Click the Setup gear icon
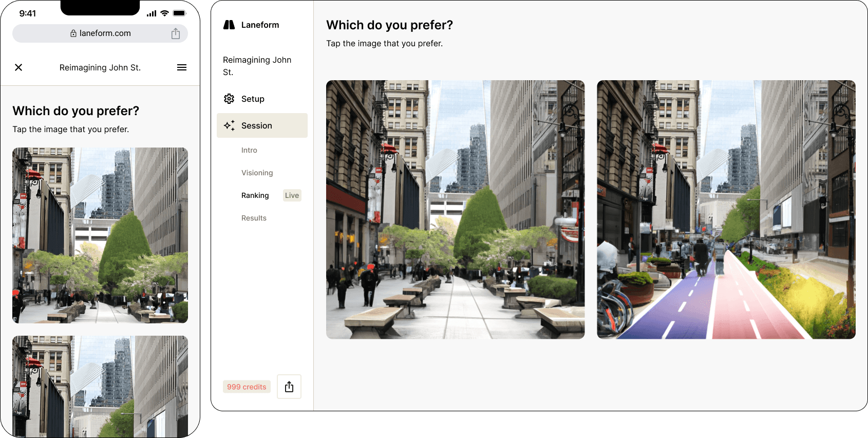This screenshot has width=868, height=438. click(x=229, y=99)
